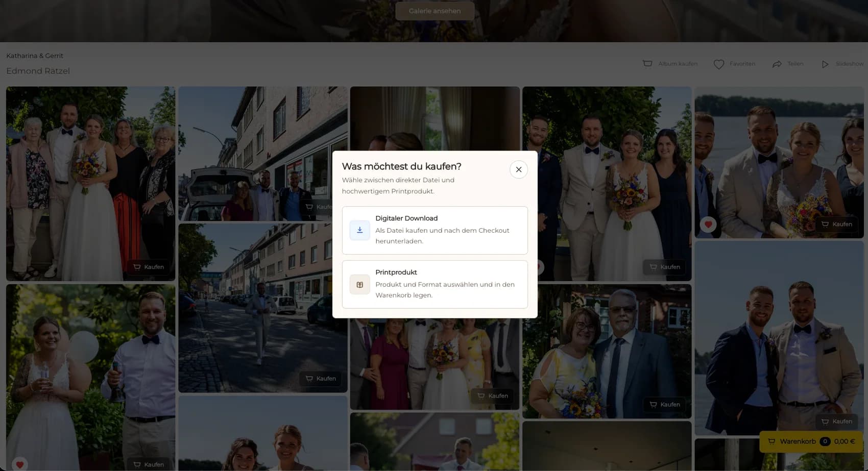868x471 pixels.
Task: Click Kaufen on the couple holding glasses photo
Action: coord(149,464)
